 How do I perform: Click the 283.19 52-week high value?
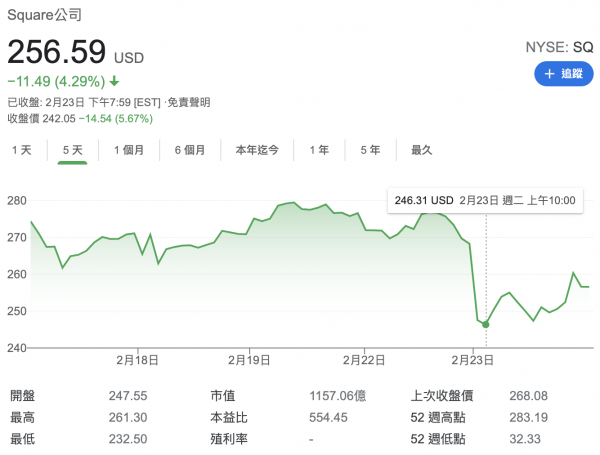pos(528,417)
